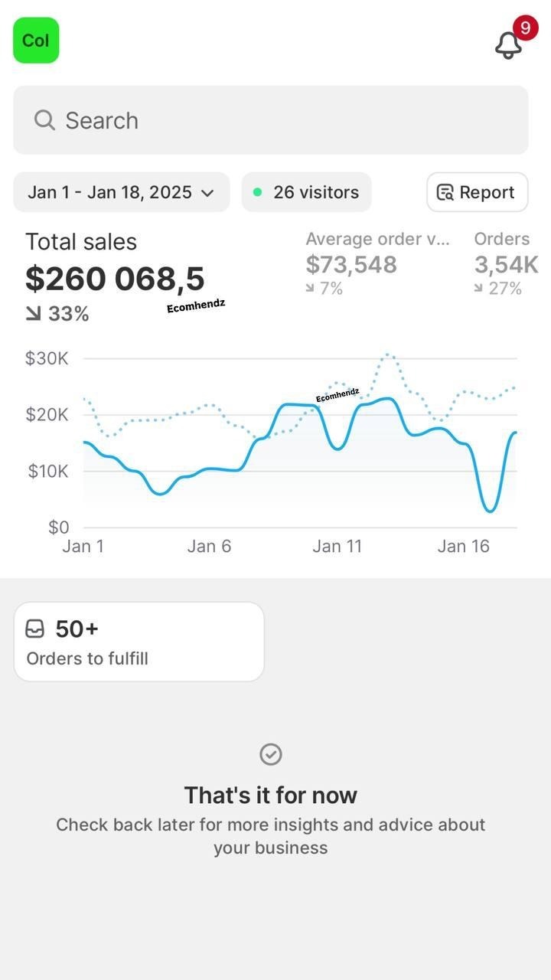This screenshot has width=551, height=980.
Task: Click the Jan 11 point on sales chart
Action: [337, 448]
